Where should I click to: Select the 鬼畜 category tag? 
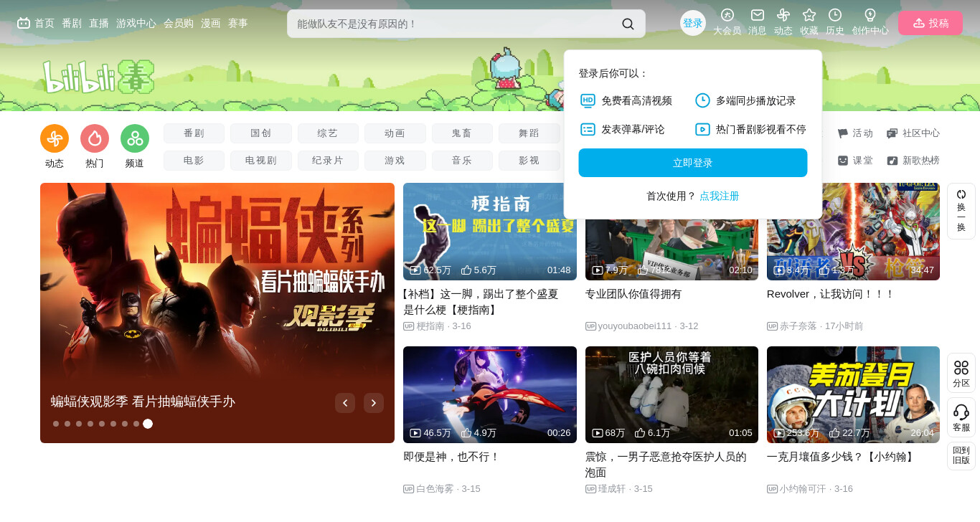click(x=462, y=133)
